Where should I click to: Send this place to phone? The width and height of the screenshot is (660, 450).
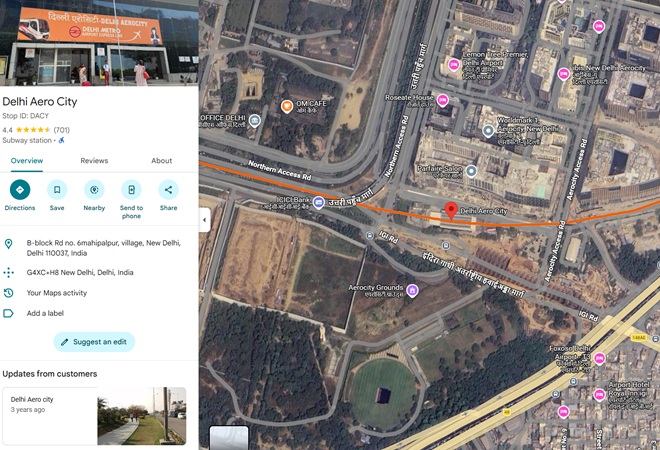click(x=131, y=190)
